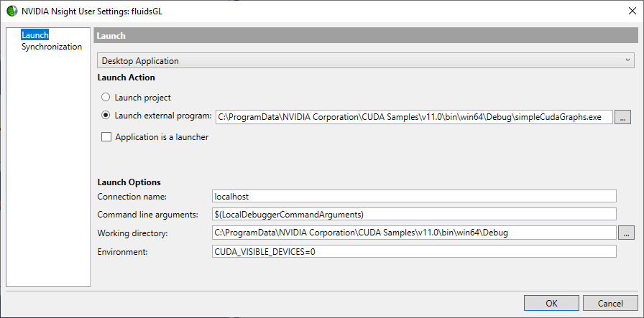This screenshot has width=644, height=318.
Task: Select the Launch project radio button
Action: (106, 98)
